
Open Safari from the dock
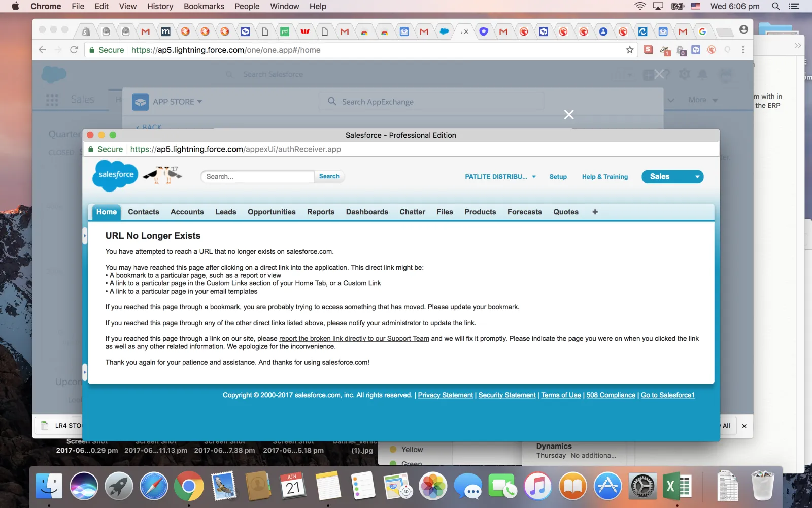pyautogui.click(x=154, y=486)
